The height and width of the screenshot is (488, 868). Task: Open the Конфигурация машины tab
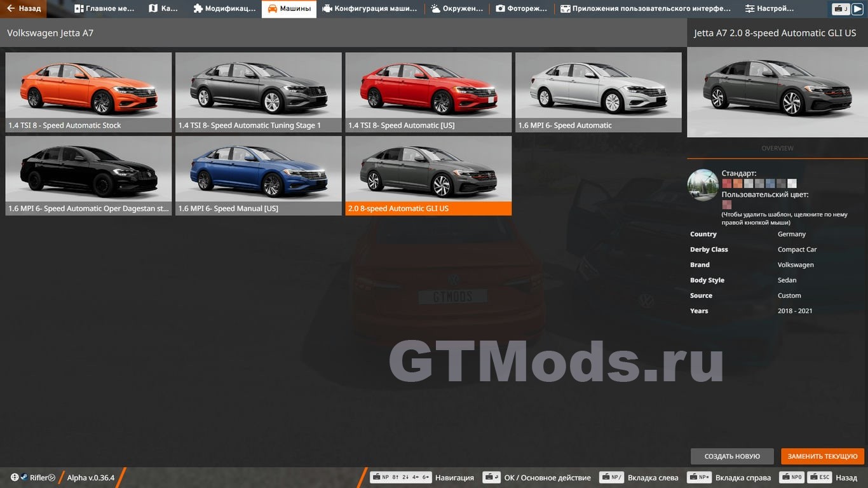point(370,9)
